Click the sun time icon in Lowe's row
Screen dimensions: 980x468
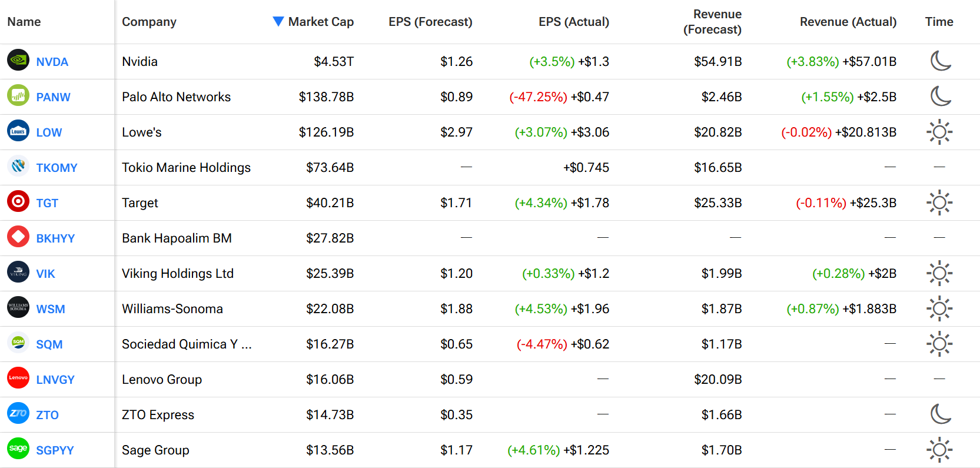coord(939,132)
